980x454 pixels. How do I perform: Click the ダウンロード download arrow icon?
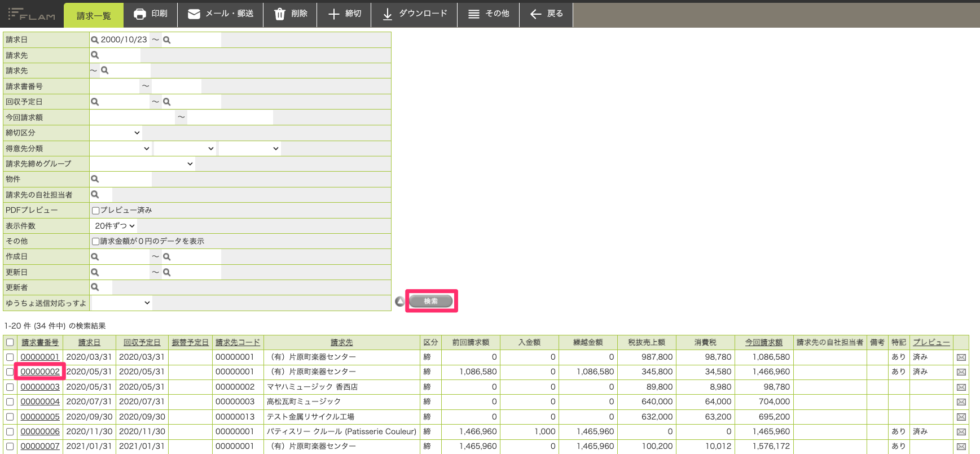click(x=388, y=14)
